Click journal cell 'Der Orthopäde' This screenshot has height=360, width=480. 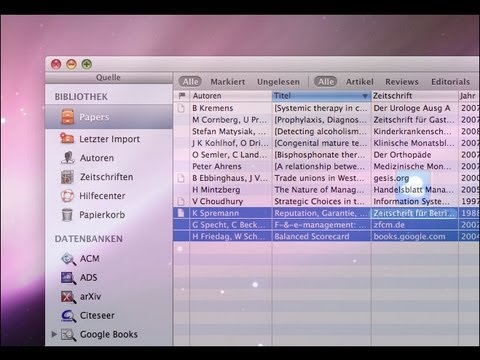pos(402,155)
